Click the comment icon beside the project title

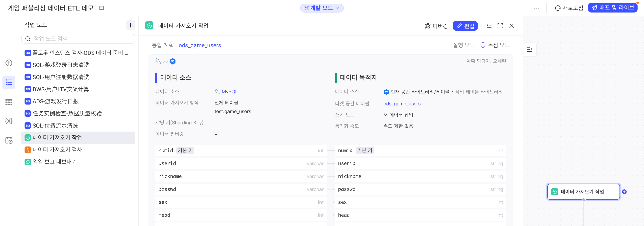coord(101,8)
